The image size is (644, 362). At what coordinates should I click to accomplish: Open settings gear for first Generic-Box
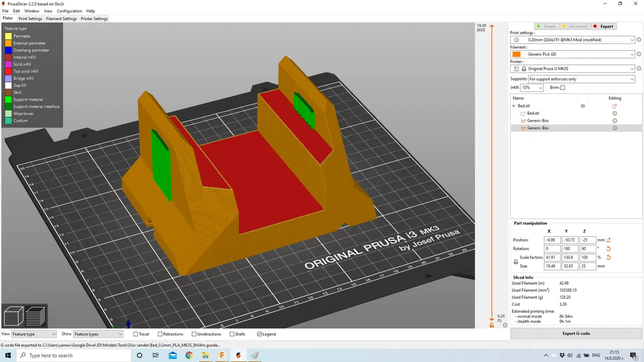coord(614,120)
